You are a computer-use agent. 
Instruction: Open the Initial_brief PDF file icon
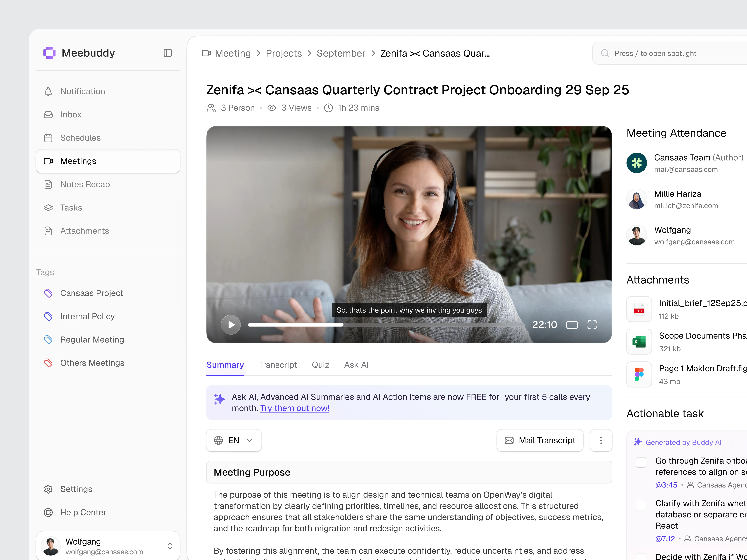639,309
